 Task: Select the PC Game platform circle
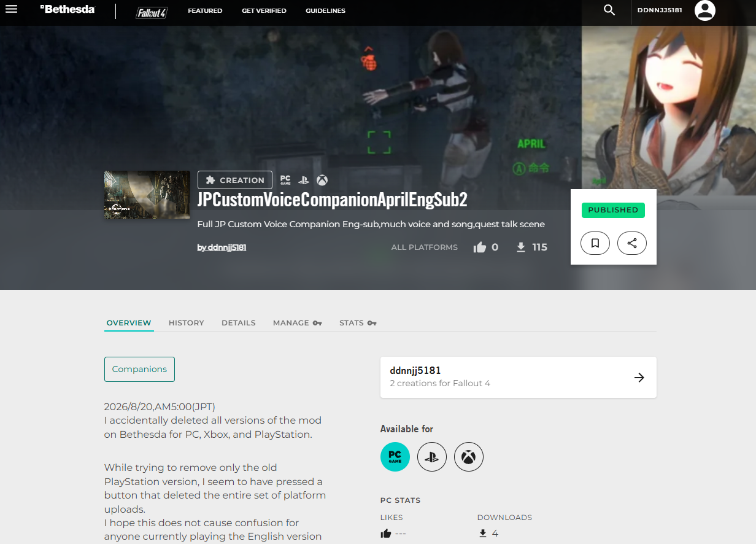coord(395,457)
